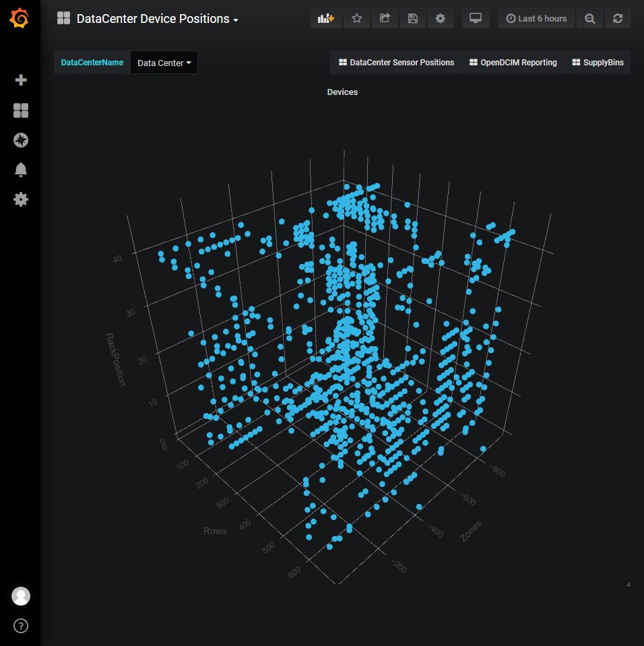644x646 pixels.
Task: Go to DataCenter Sensor Positions dashboard
Action: coord(396,63)
